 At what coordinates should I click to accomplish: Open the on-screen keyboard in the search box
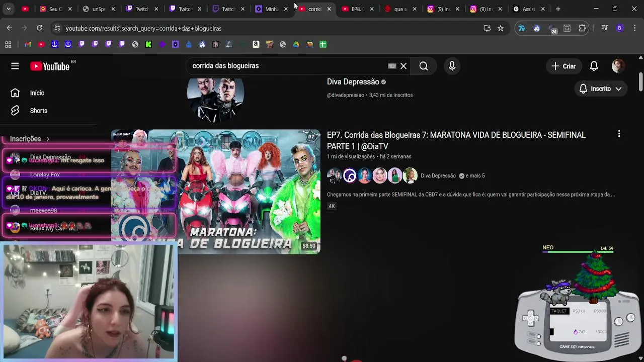(392, 66)
